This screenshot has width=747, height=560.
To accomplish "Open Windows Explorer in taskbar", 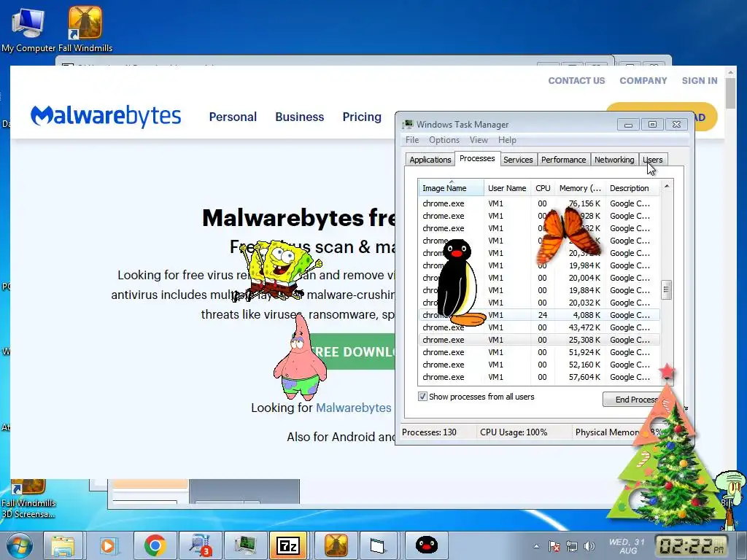I will click(63, 545).
